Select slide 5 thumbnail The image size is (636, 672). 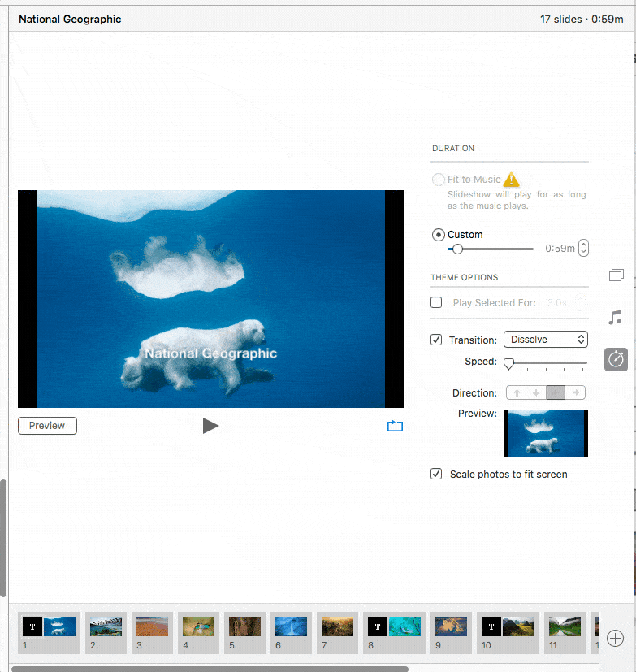click(x=244, y=626)
